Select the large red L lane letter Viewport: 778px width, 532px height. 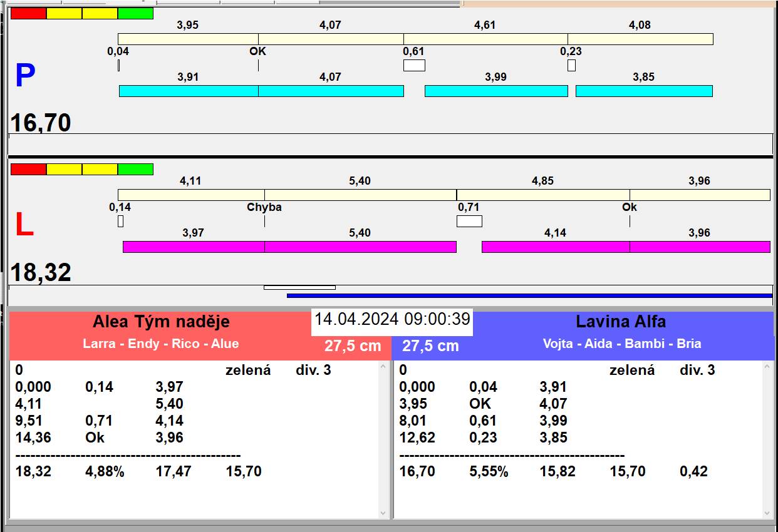pos(24,225)
